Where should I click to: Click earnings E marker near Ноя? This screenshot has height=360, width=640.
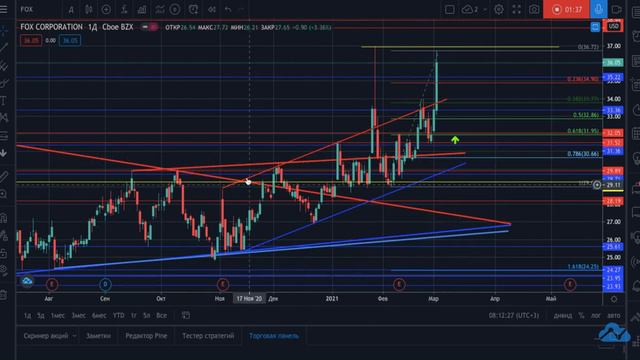pyautogui.click(x=222, y=284)
